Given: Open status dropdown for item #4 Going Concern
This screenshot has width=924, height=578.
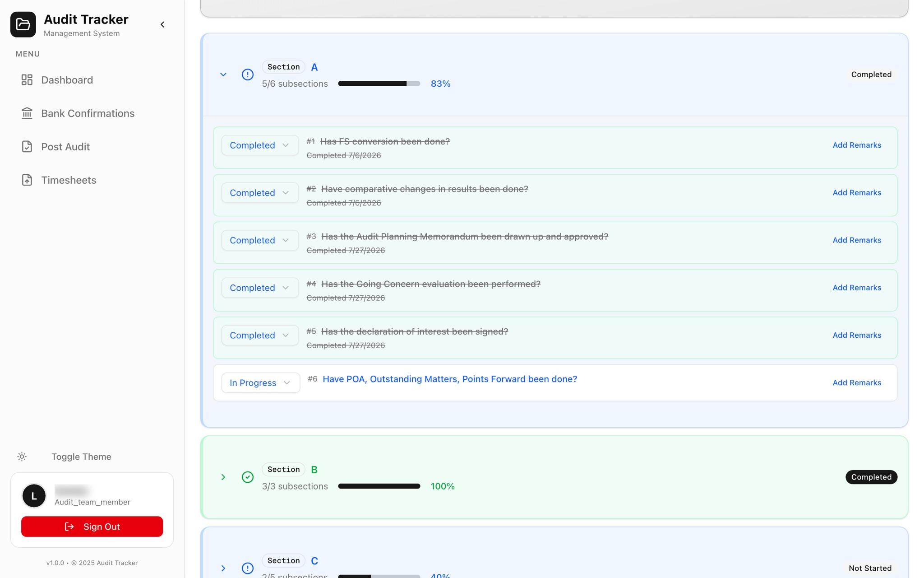Looking at the screenshot, I should [x=260, y=288].
